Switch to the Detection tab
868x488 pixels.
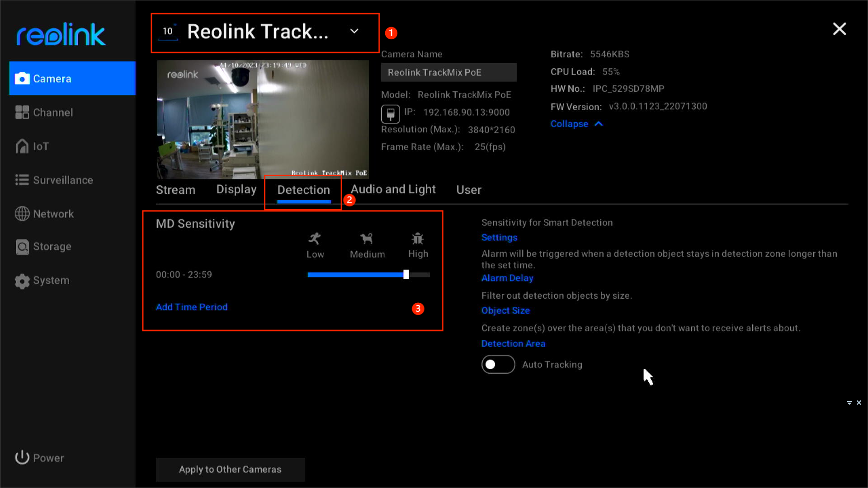[x=303, y=190]
